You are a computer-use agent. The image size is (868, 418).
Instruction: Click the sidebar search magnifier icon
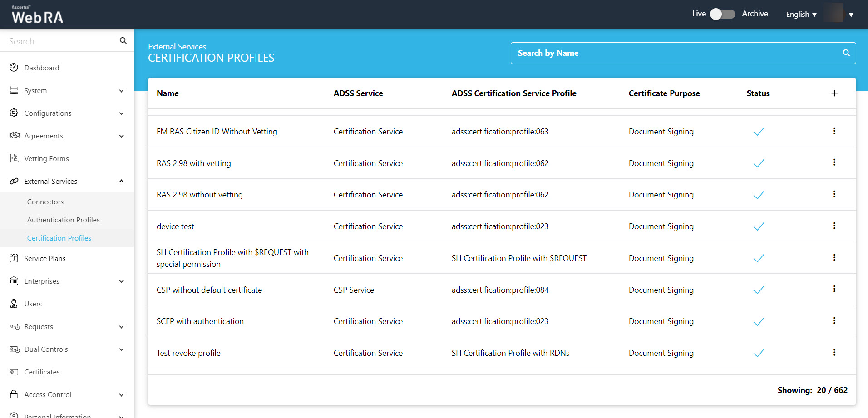tap(123, 41)
